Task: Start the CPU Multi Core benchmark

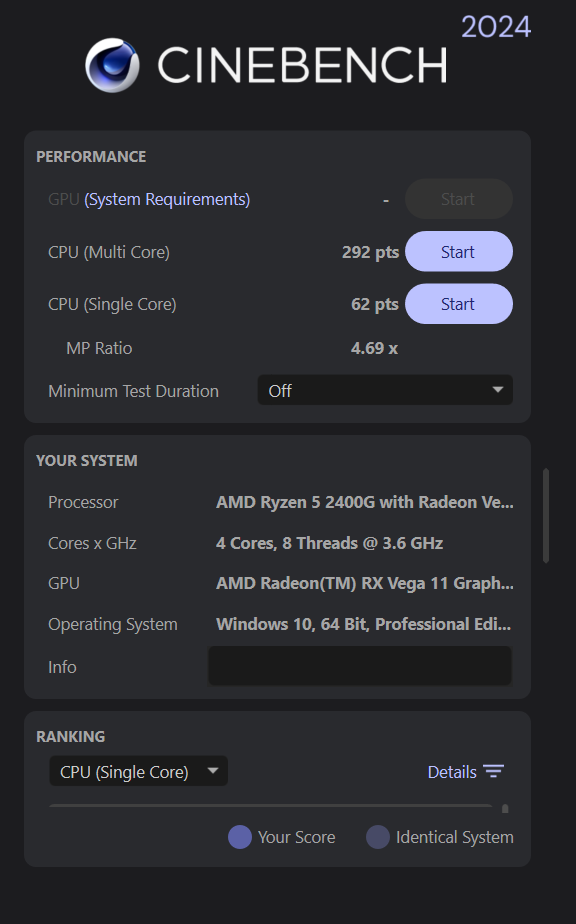Action: pos(458,251)
